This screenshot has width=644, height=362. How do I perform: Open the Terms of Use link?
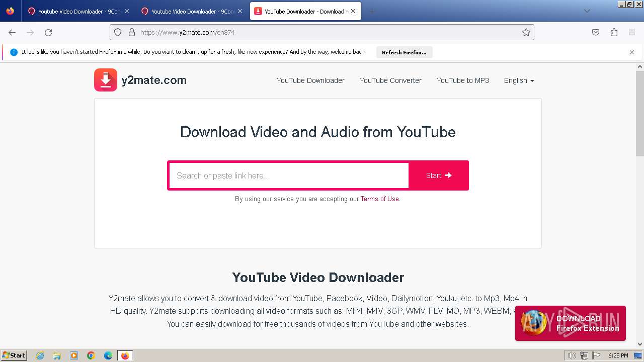[x=379, y=199]
